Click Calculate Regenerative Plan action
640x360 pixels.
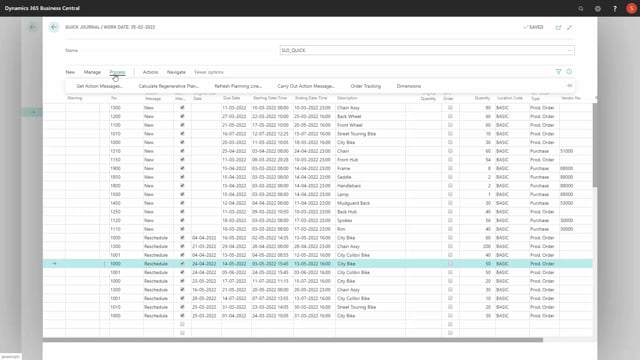(168, 86)
